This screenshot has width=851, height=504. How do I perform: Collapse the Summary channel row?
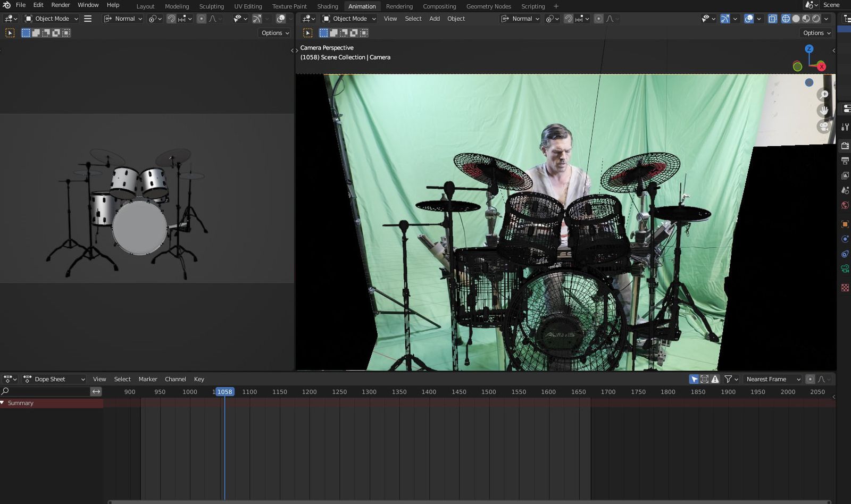pyautogui.click(x=3, y=403)
